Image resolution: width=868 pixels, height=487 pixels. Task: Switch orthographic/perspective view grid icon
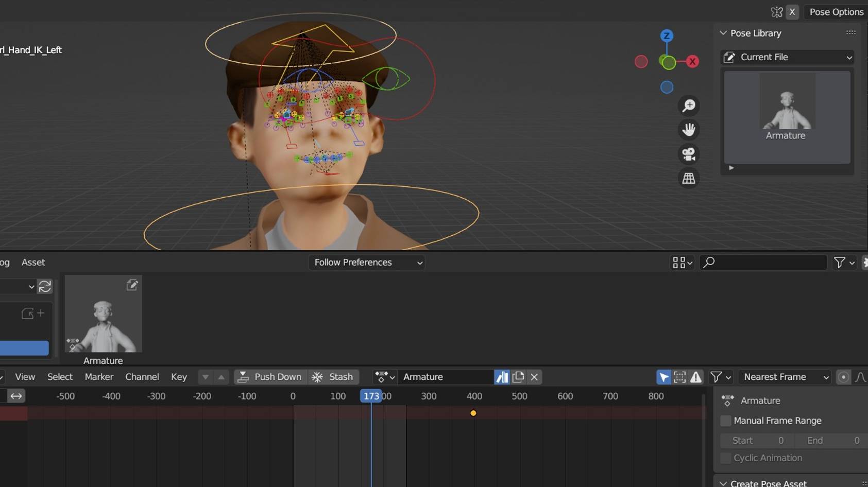689,179
